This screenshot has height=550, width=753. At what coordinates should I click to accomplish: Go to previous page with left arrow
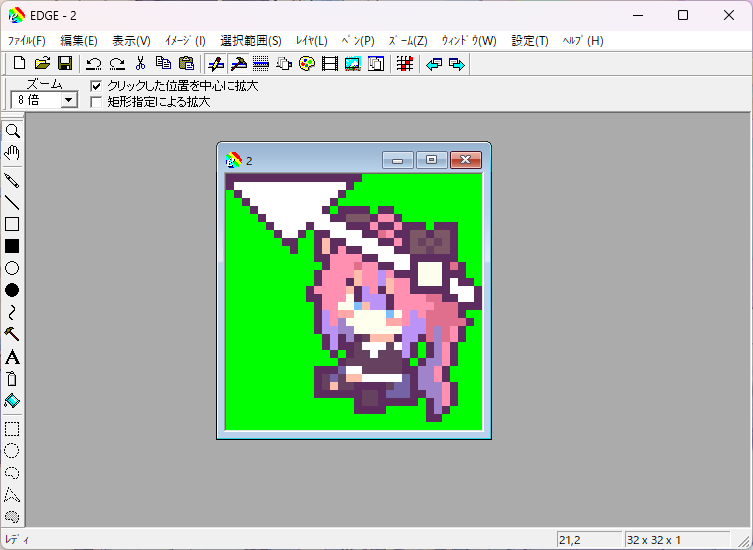click(434, 63)
